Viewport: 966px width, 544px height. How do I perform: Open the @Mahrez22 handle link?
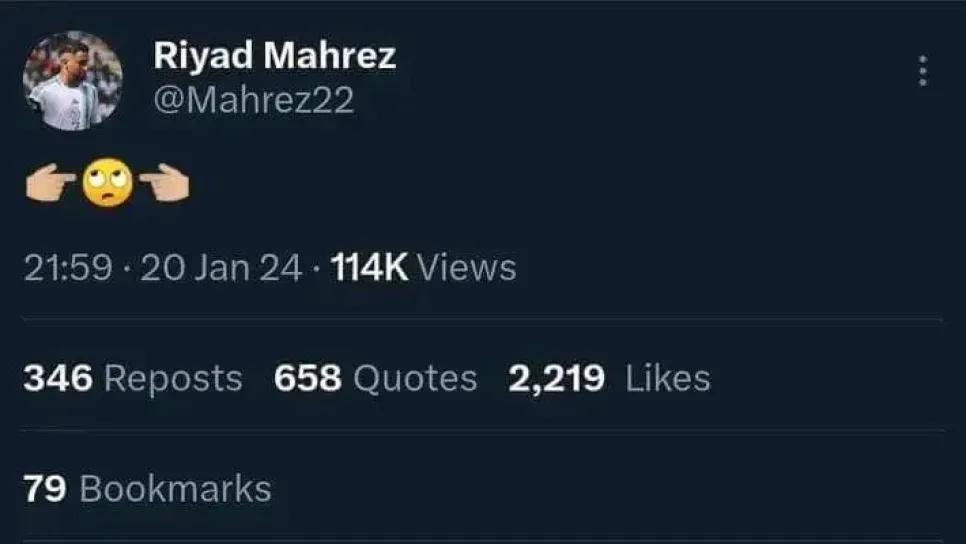[254, 100]
